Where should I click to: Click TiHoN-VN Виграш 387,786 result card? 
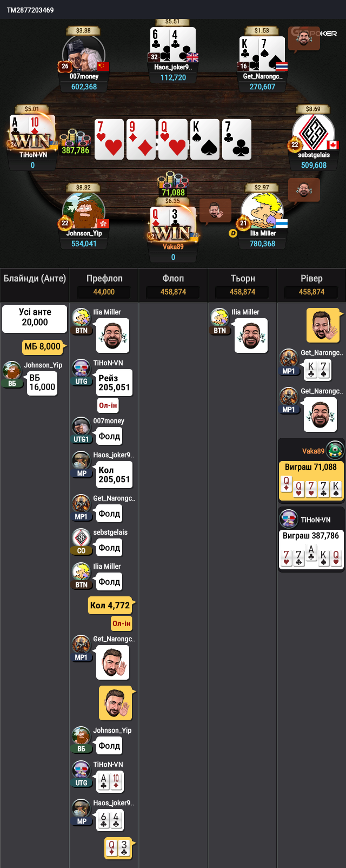pos(311,539)
